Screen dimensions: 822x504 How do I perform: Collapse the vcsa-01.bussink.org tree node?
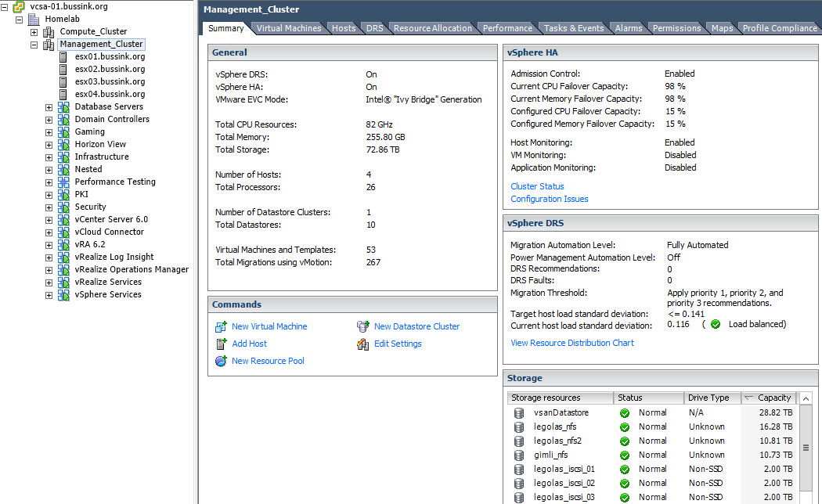pos(4,7)
